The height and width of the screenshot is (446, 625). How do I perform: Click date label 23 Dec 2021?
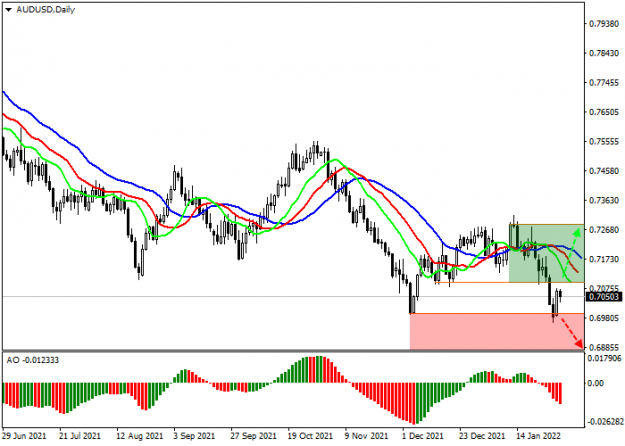(482, 436)
